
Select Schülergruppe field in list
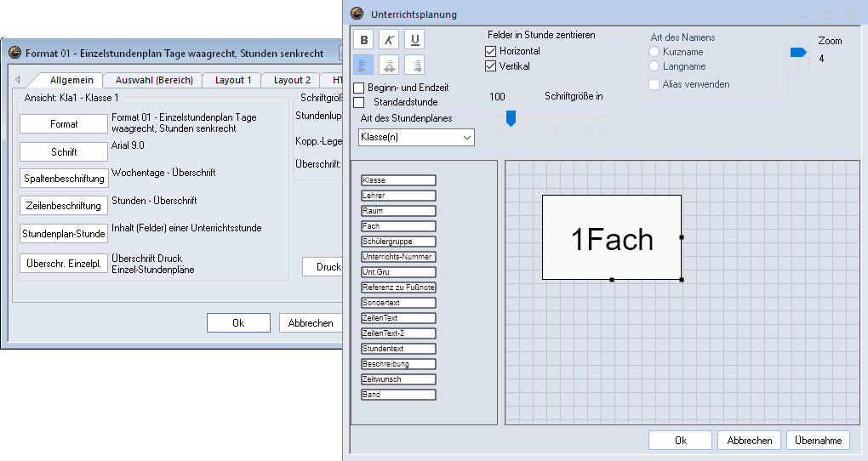(398, 242)
